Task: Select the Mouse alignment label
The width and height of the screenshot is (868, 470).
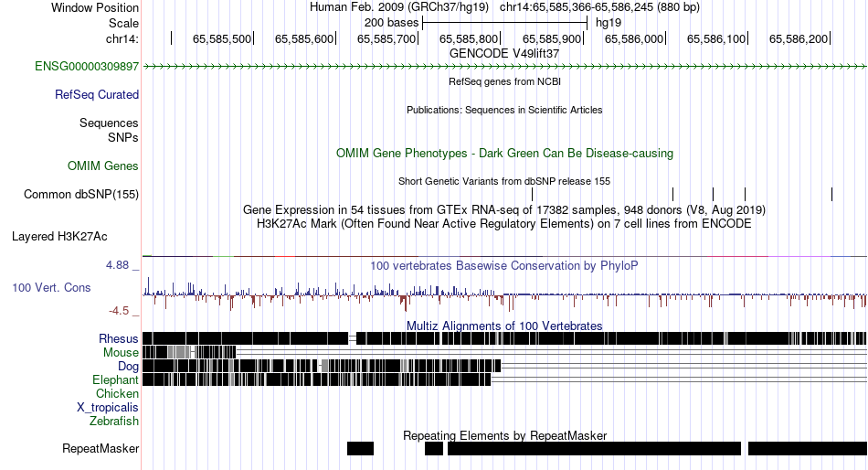Action: point(121,353)
